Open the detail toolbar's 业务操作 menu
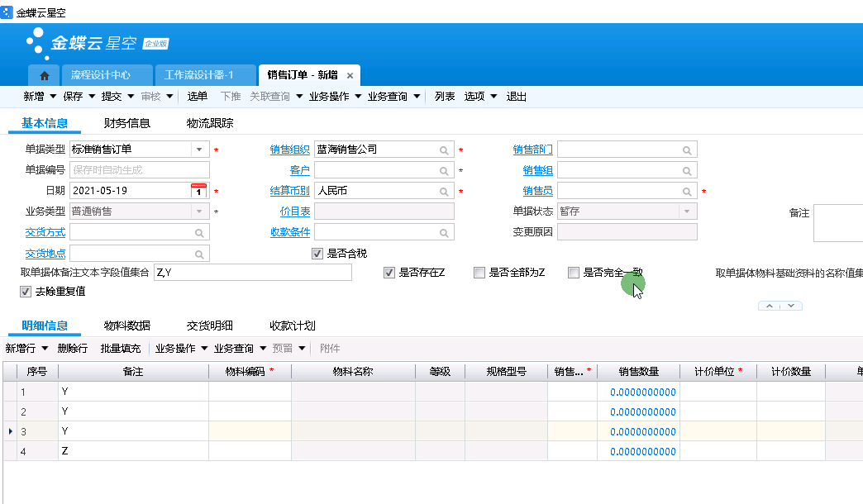The height and width of the screenshot is (504, 863). click(x=181, y=349)
